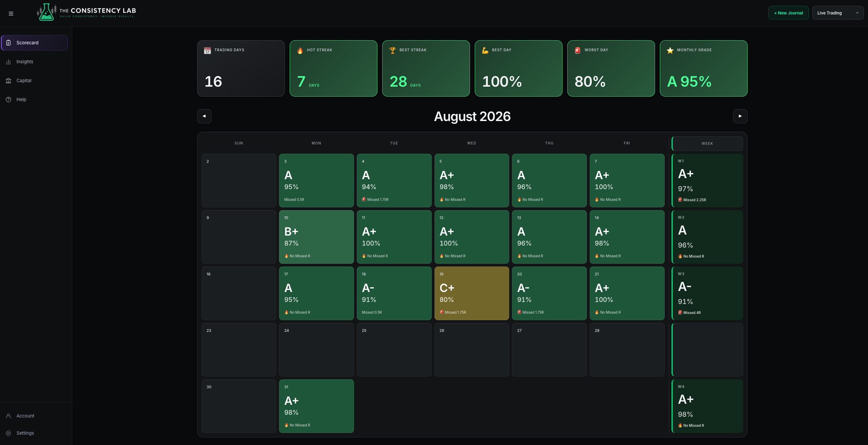Open the W4 weekly summary card

pyautogui.click(x=707, y=406)
